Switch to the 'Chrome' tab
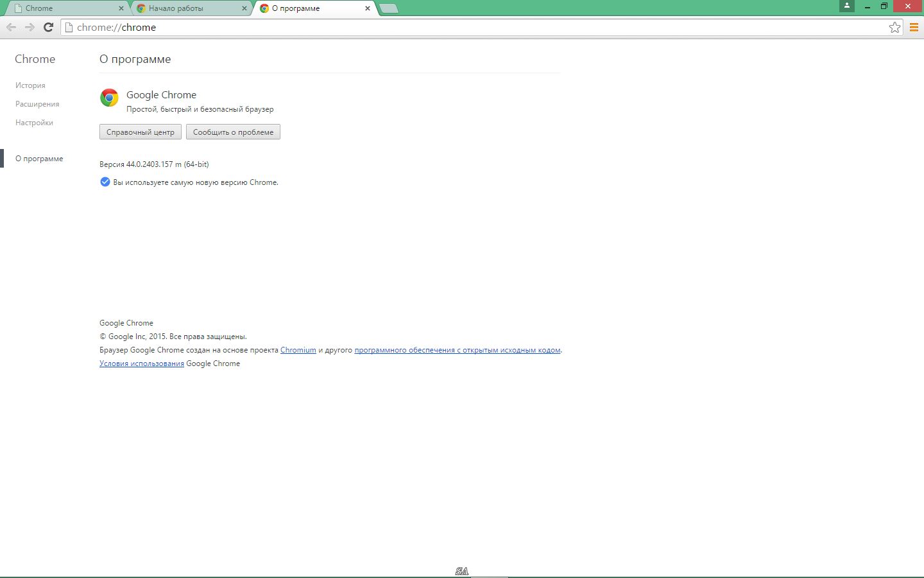Image resolution: width=924 pixels, height=578 pixels. [67, 8]
